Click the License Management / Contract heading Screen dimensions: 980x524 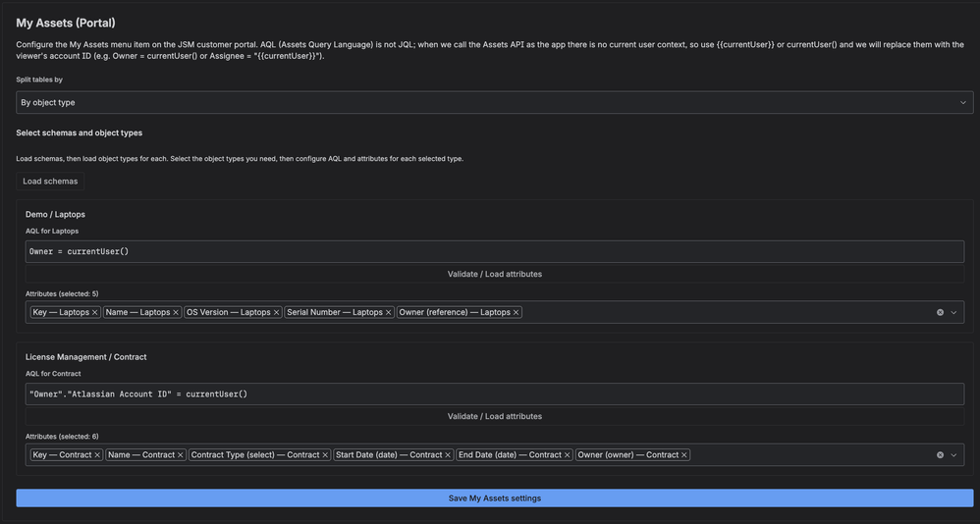[85, 357]
